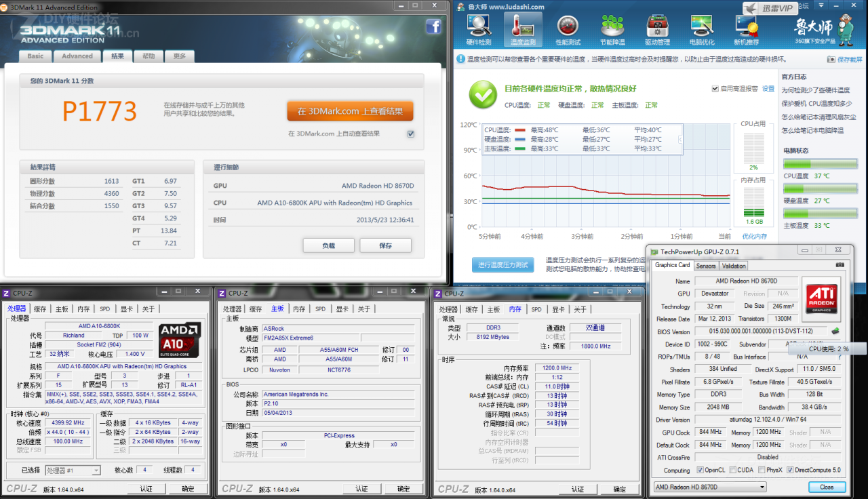Click the blue info icon in Ludashi
Screen dimensions: 868x499
click(460, 60)
